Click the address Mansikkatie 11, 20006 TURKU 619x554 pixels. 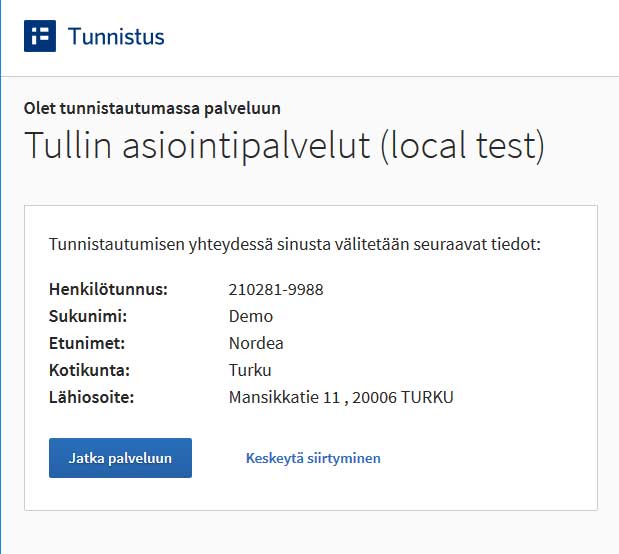point(341,398)
